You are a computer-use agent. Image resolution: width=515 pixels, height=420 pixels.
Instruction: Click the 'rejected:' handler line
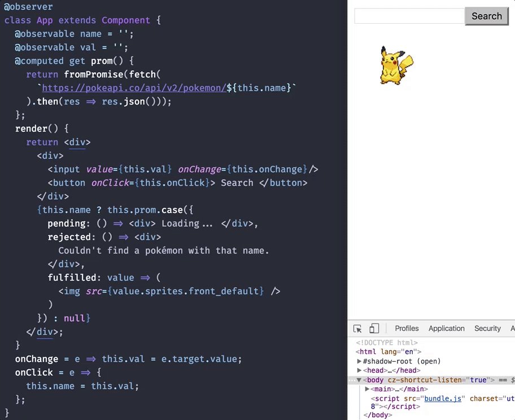104,237
